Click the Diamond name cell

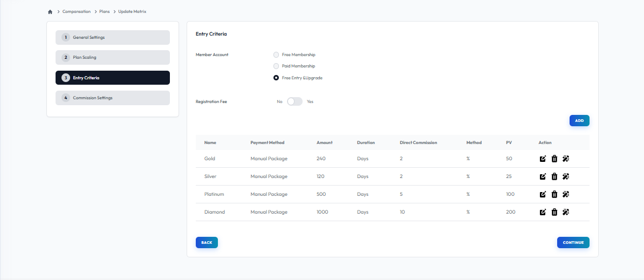tap(214, 212)
